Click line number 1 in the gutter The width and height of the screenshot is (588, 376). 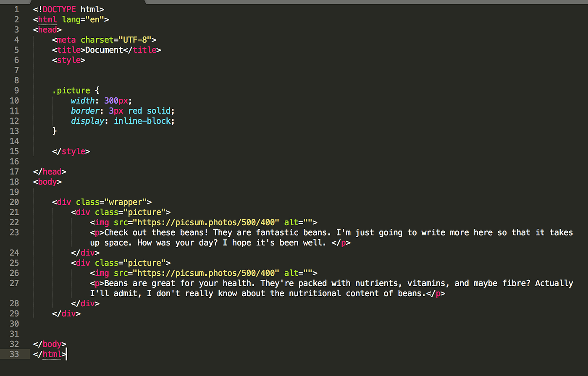16,9
